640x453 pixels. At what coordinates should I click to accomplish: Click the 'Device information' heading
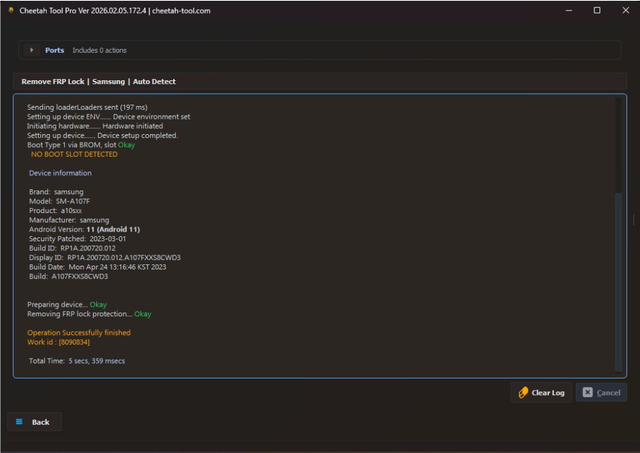[x=60, y=173]
